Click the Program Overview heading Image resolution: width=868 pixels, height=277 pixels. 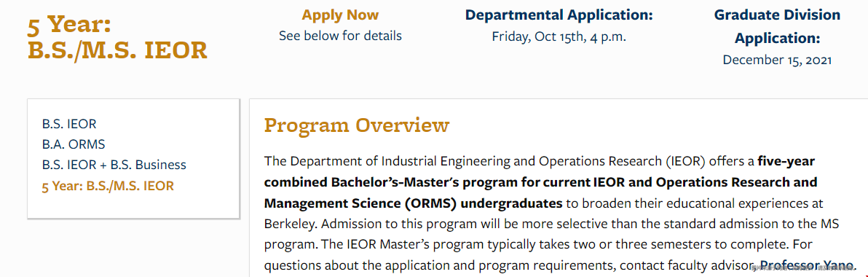(357, 126)
